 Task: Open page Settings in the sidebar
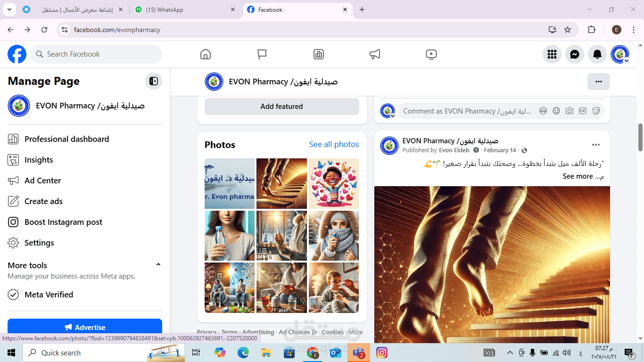pos(85,243)
